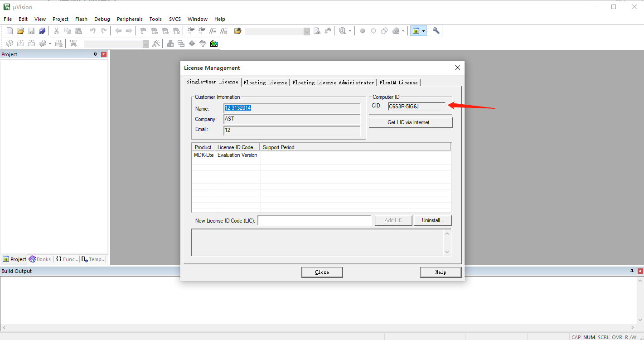Click the Start Debug Session magnifier icon
The width and height of the screenshot is (644, 340).
coord(342,31)
